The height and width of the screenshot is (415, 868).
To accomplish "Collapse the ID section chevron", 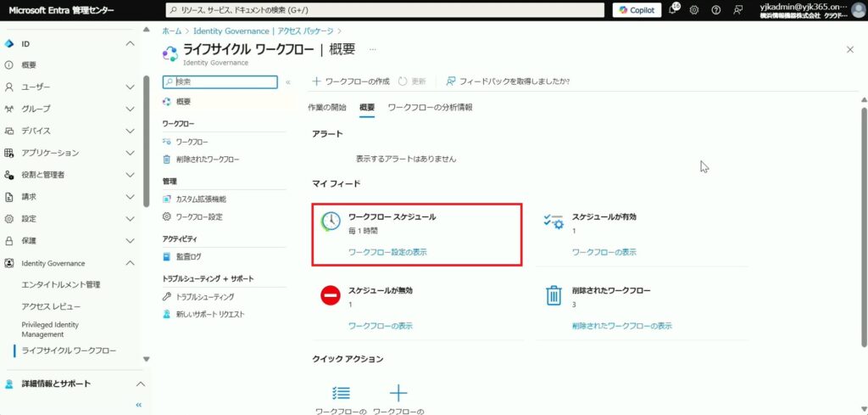I will (x=130, y=43).
